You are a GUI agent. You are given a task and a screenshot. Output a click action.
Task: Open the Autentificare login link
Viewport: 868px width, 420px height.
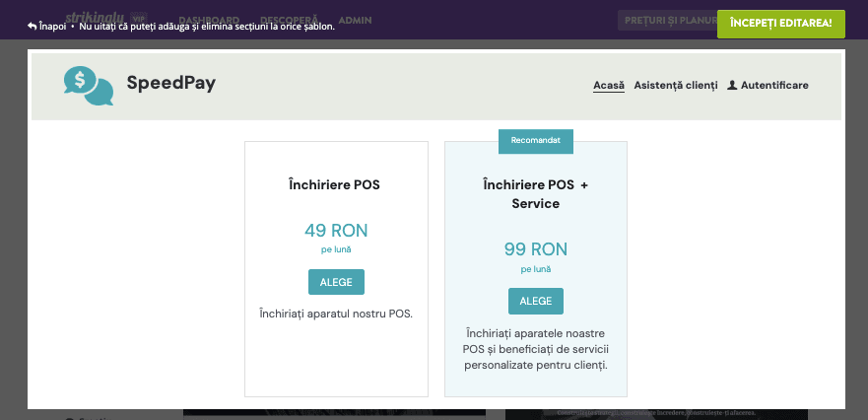(768, 86)
